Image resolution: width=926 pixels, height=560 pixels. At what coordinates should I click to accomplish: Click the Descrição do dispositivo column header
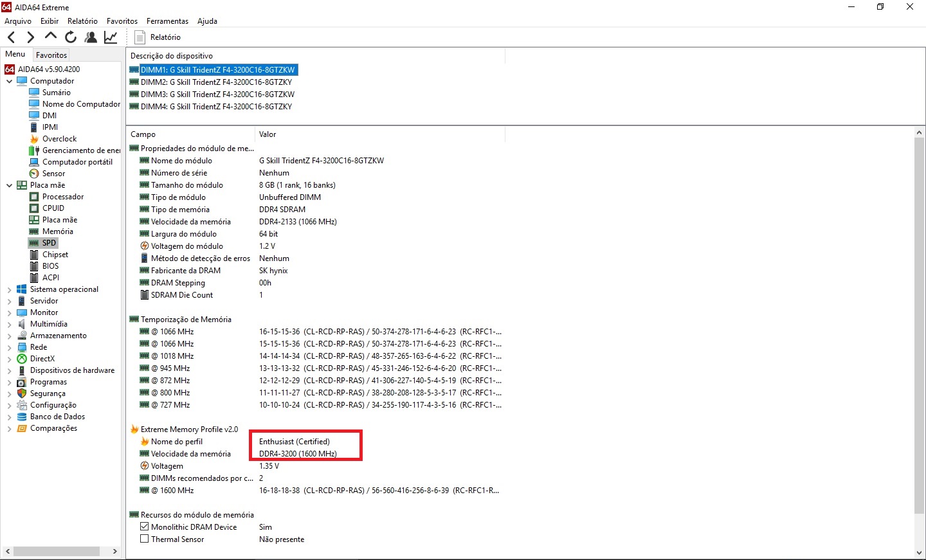(x=316, y=56)
